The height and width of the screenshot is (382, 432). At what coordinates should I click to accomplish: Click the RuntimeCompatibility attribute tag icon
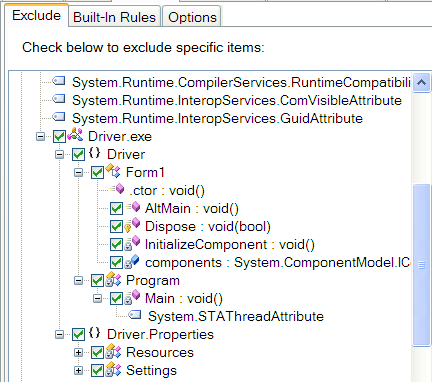click(59, 81)
